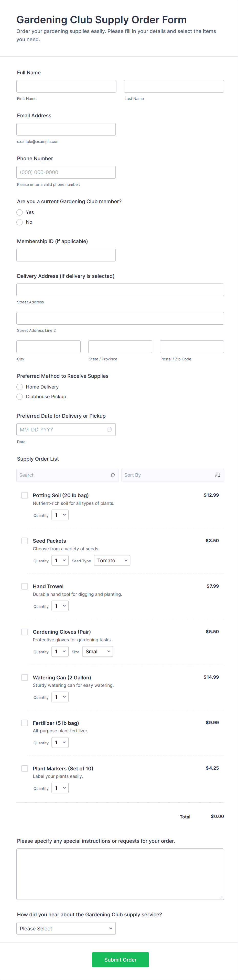Choose Yes for current club member

(20, 212)
